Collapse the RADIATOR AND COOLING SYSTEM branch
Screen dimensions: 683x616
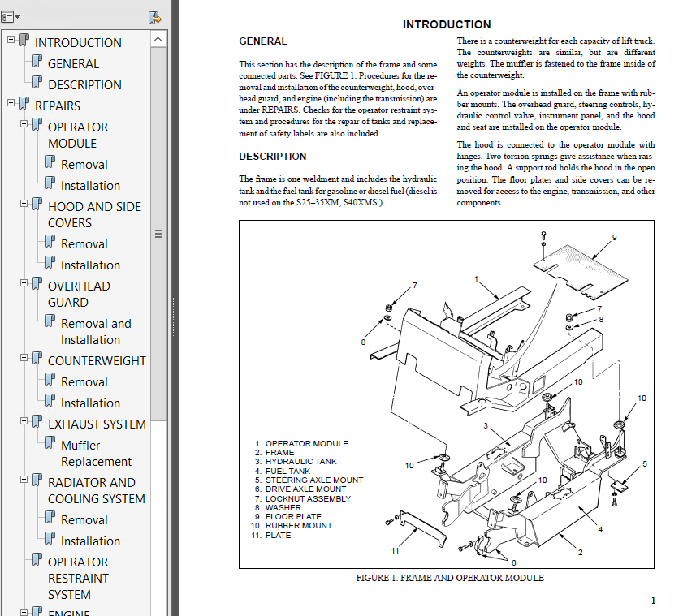pos(24,480)
